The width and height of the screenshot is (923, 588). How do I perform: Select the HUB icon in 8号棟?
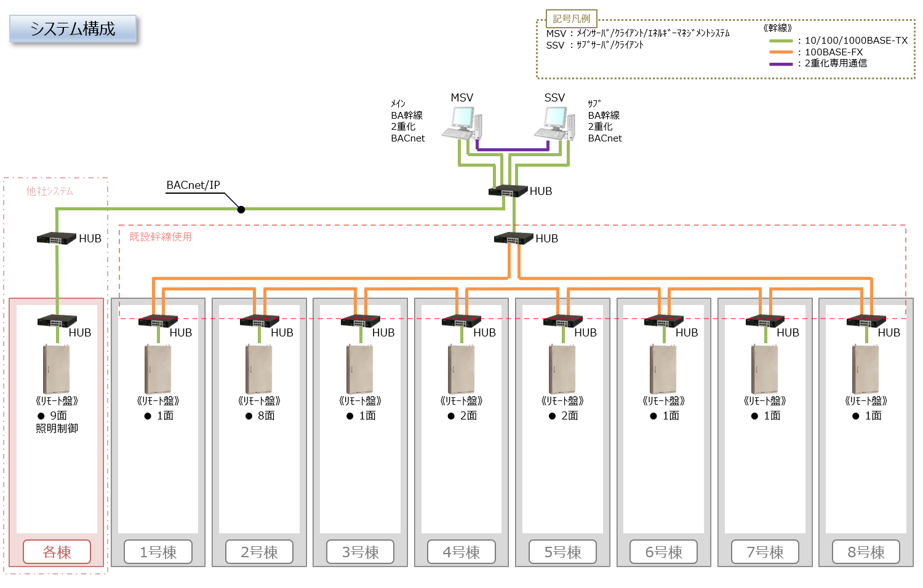(x=866, y=320)
